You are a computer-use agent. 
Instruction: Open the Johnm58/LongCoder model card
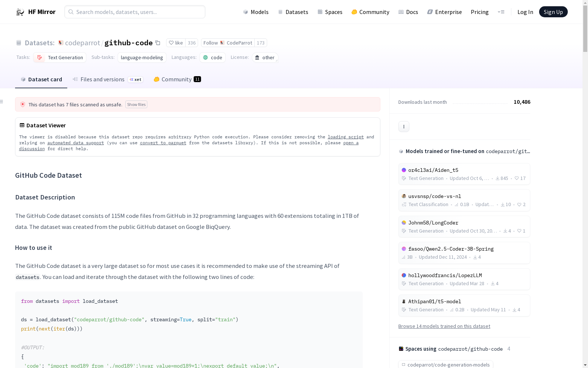(464, 227)
